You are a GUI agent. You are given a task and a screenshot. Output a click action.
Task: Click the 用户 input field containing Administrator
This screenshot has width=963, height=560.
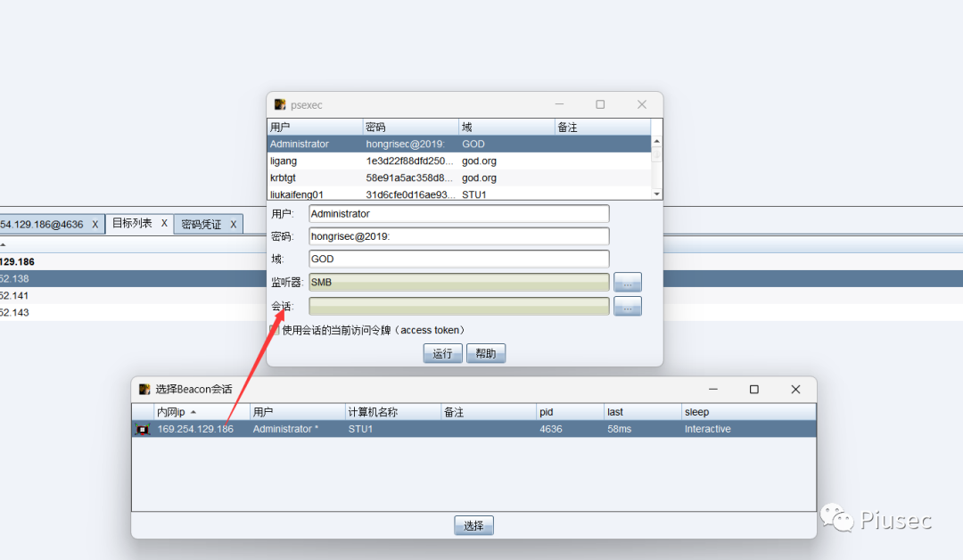point(459,214)
